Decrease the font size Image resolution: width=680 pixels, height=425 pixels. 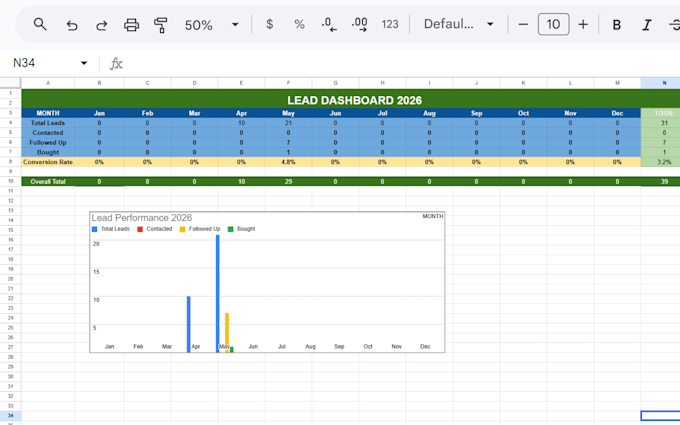tap(523, 24)
